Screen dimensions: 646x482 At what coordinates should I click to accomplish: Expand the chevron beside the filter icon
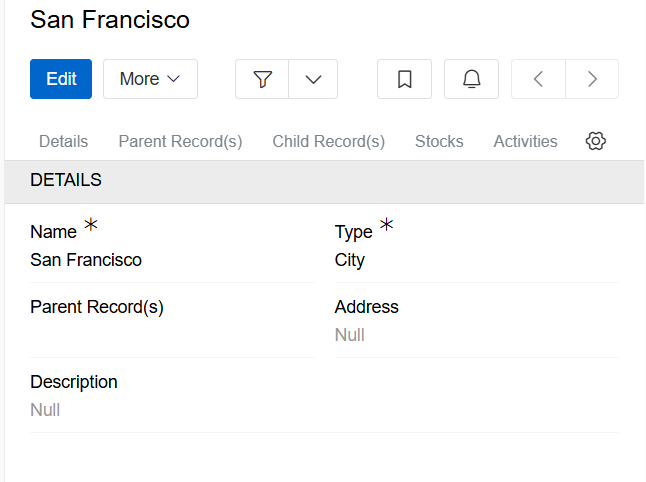313,79
